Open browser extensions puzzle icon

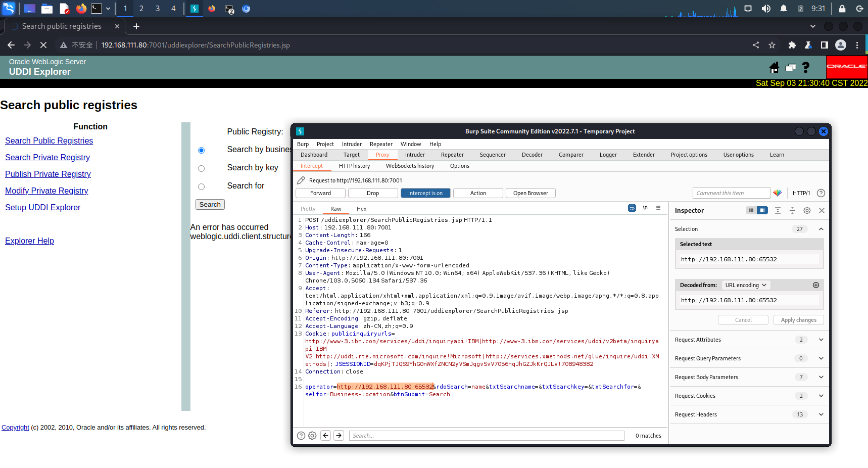tap(792, 45)
